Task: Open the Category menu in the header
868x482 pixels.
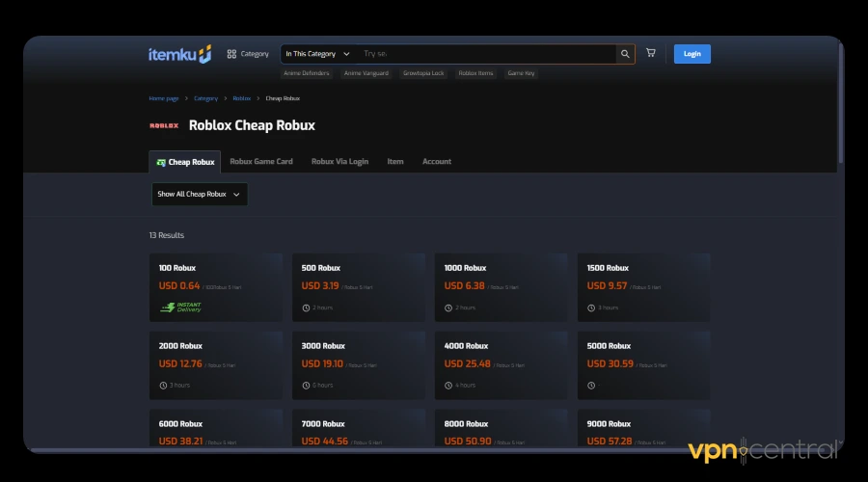Action: [x=248, y=54]
